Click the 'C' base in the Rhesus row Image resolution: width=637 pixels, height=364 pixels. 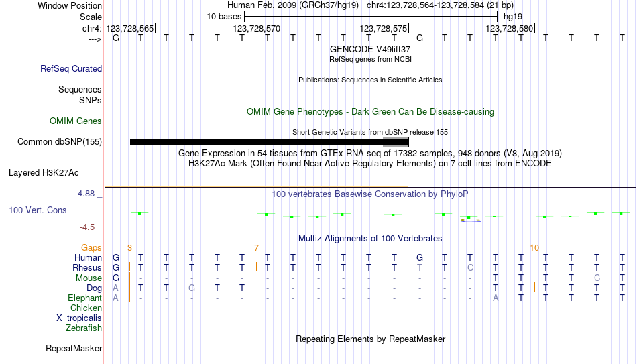coord(470,267)
